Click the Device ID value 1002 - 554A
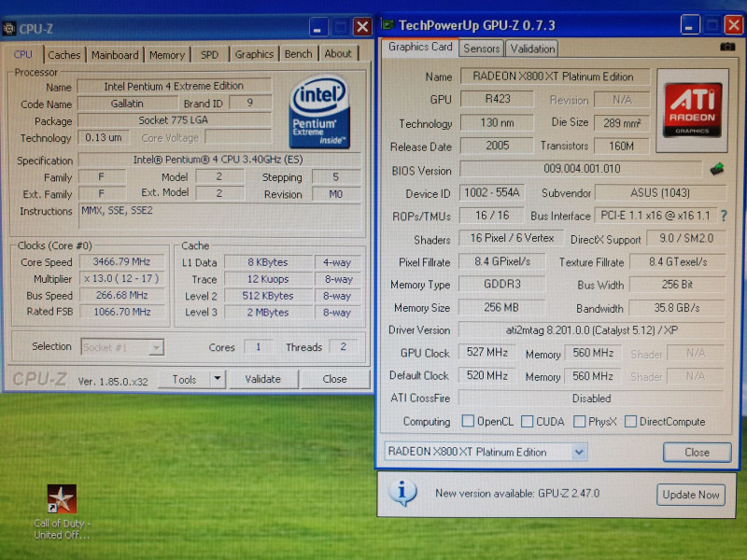 click(492, 193)
